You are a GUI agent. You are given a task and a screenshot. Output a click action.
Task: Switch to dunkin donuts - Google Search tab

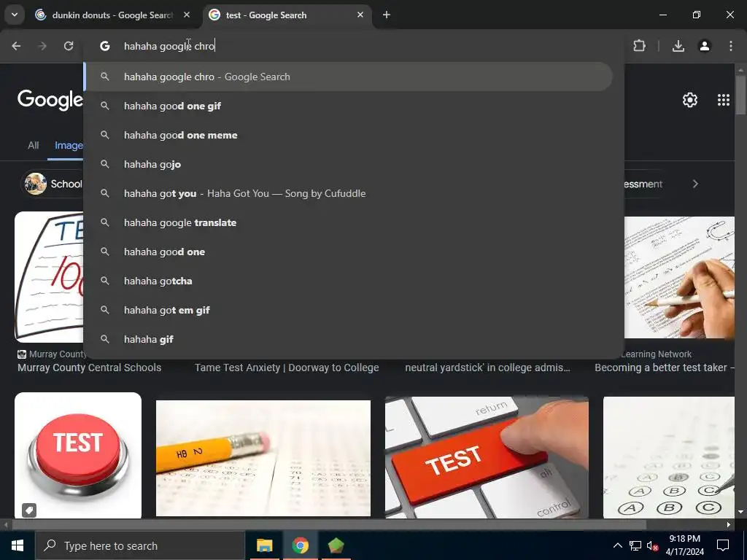pyautogui.click(x=112, y=15)
